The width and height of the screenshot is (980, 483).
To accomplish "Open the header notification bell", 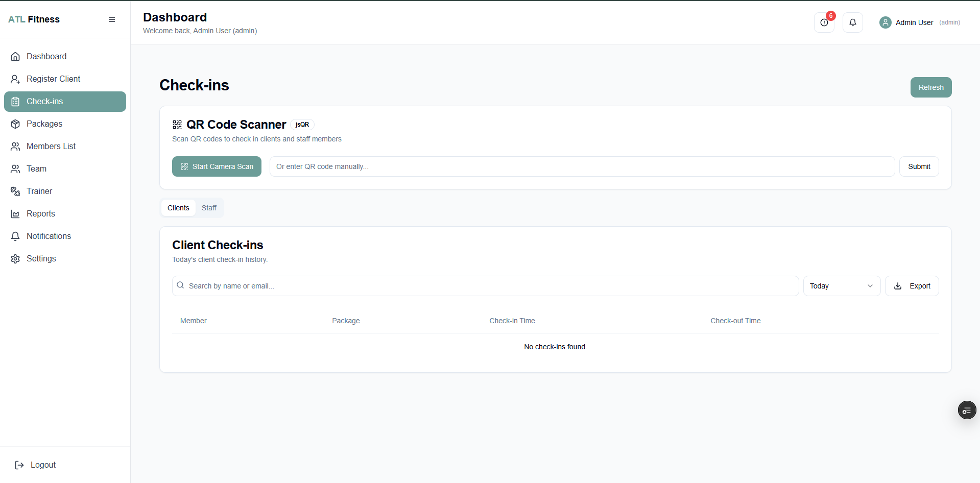I will [x=853, y=22].
